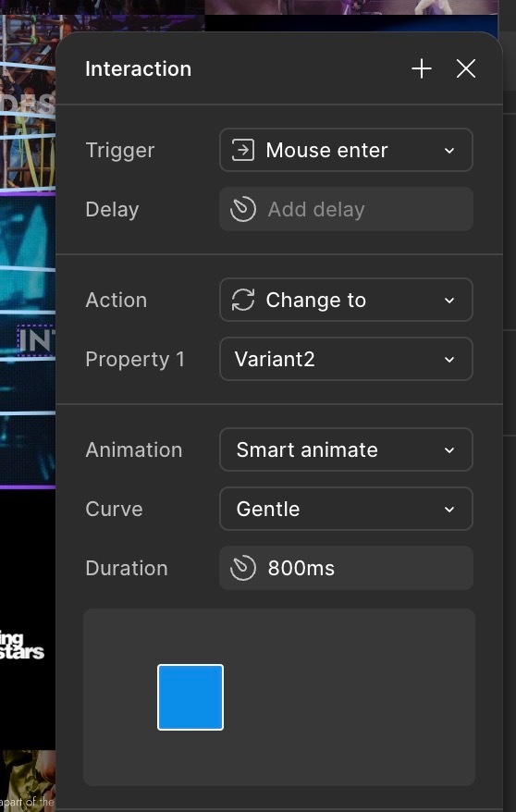Click the Duration label
Image resolution: width=516 pixels, height=812 pixels.
[127, 569]
